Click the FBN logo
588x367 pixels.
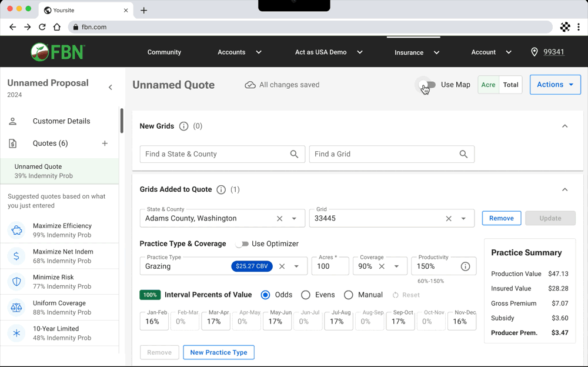tap(58, 52)
